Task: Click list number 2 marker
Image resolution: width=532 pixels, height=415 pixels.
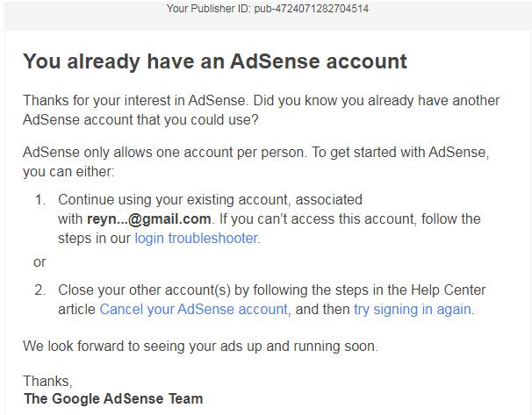Action: pyautogui.click(x=40, y=290)
